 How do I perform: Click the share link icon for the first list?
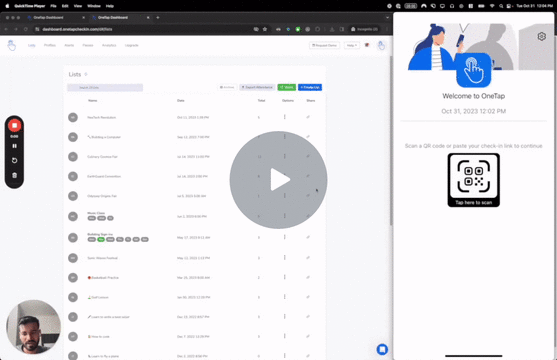308,117
